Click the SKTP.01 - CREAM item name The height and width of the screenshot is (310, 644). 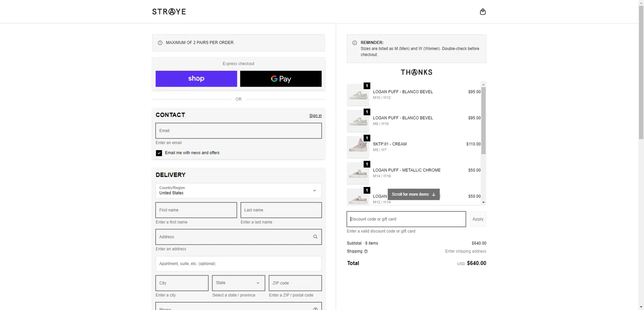pos(390,144)
